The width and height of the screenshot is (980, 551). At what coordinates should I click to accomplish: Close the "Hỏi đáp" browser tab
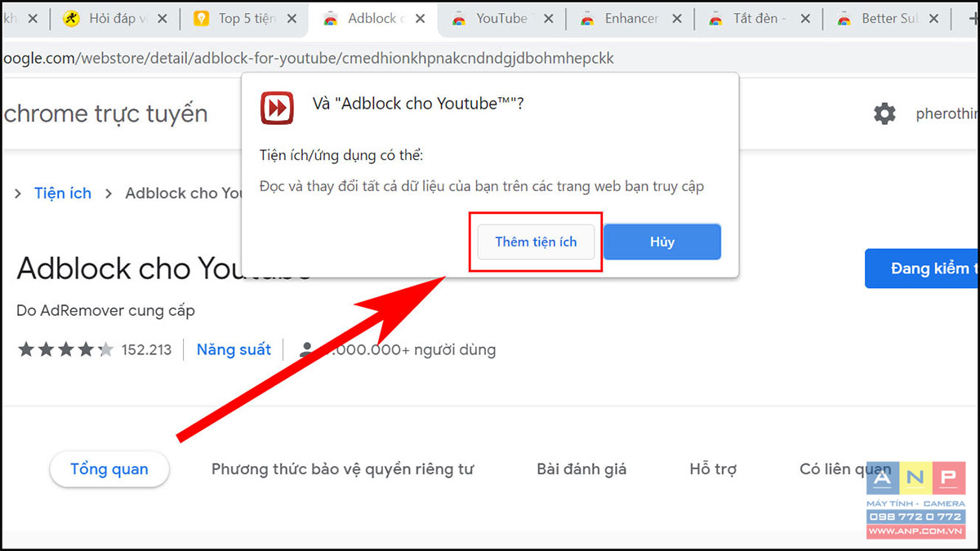tap(163, 19)
